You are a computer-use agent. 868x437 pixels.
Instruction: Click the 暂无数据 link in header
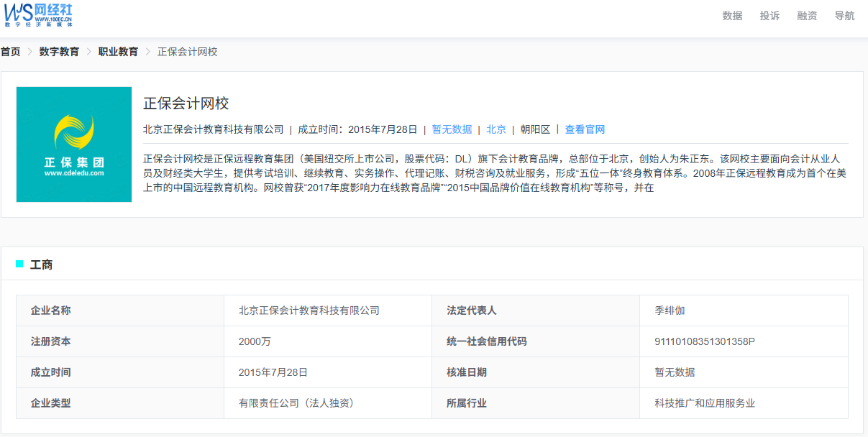452,129
